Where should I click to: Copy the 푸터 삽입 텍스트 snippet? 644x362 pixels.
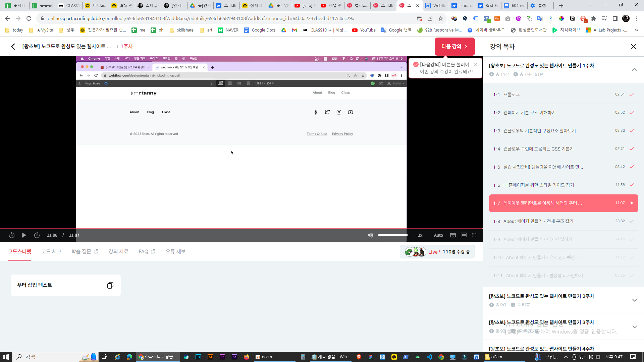coord(110,285)
